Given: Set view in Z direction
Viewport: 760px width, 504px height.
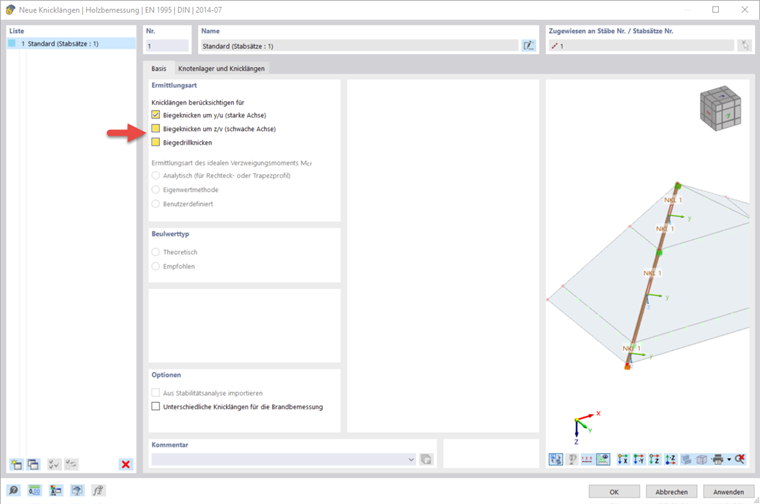Looking at the screenshot, I should (x=655, y=459).
